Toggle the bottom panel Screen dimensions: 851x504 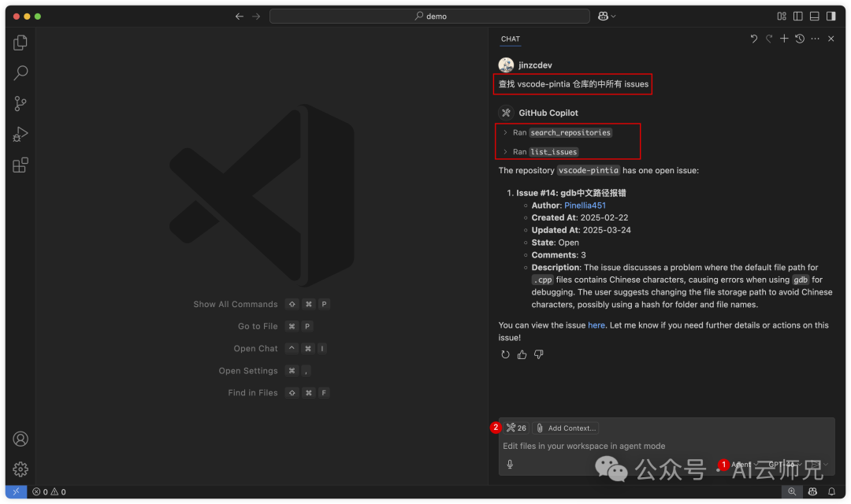[815, 17]
